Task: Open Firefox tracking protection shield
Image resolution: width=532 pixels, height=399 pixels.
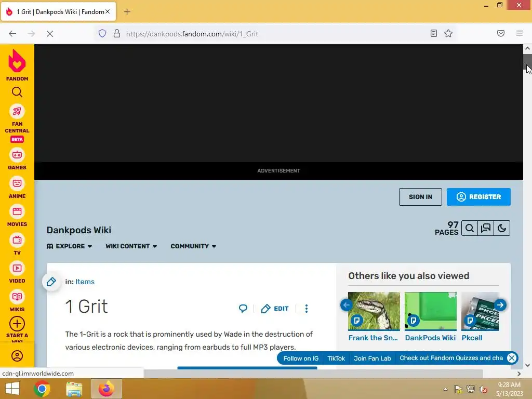Action: click(x=102, y=33)
